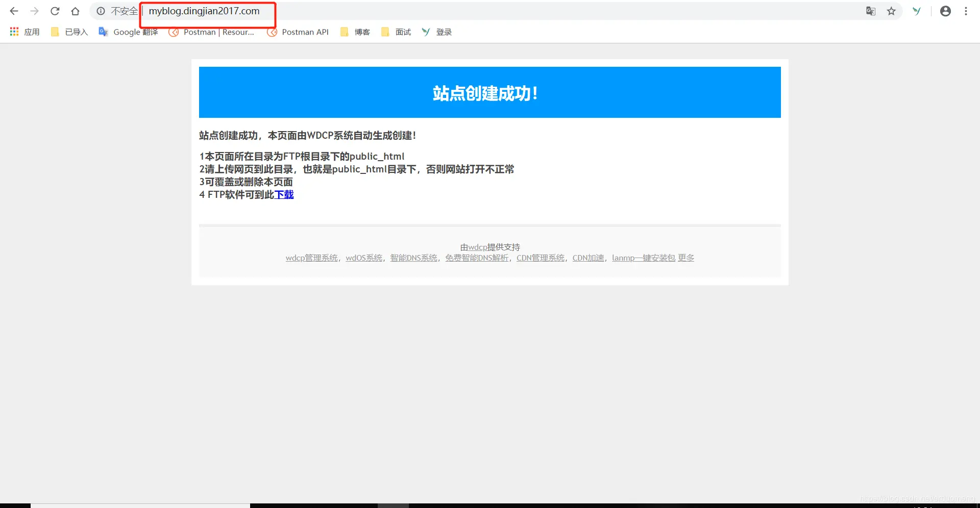Open the 应用 apps shortcut
The height and width of the screenshot is (508, 980).
pyautogui.click(x=24, y=32)
